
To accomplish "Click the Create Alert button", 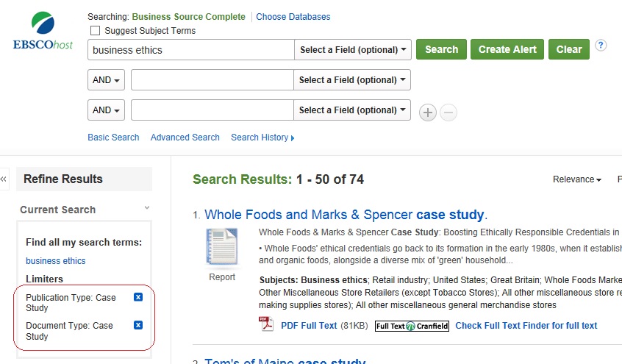I will pyautogui.click(x=507, y=49).
